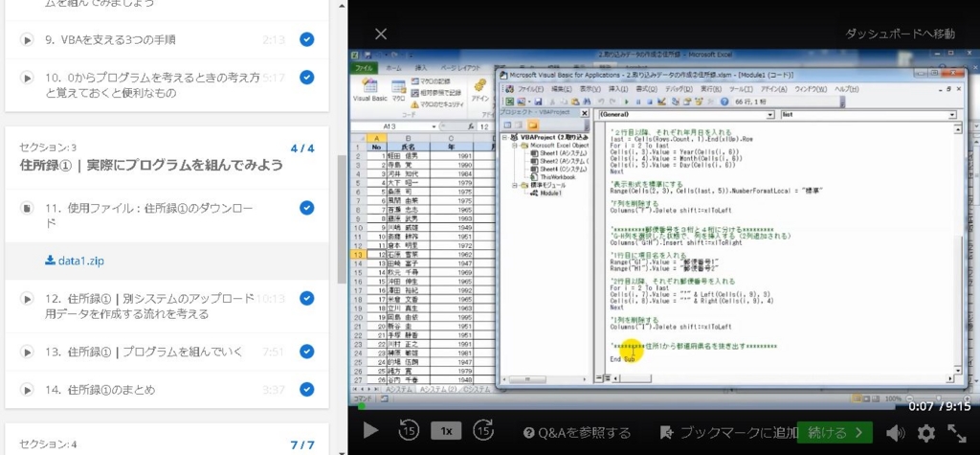980x455 pixels.
Task: Enter fullscreen mode for the video
Action: pos(957,432)
